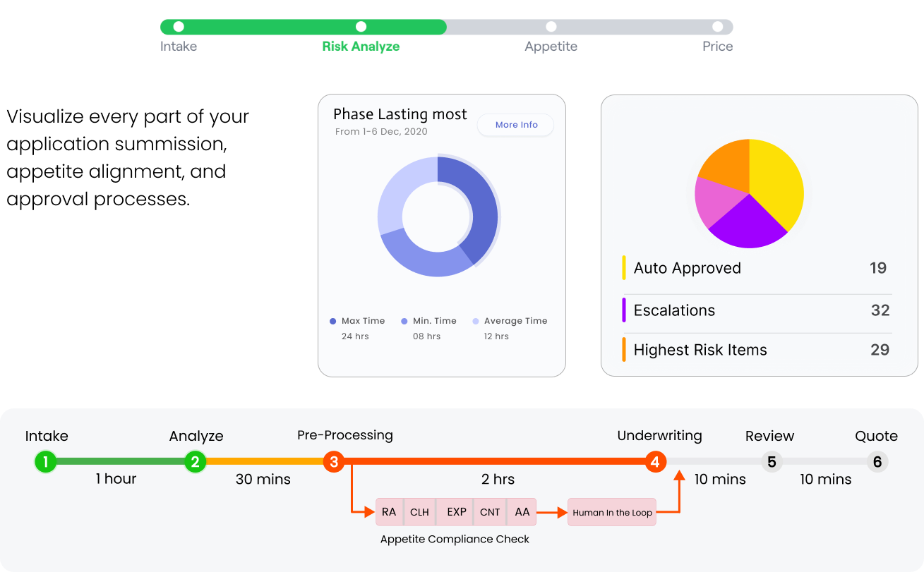
Task: Select step 2 Analyze circle
Action: tap(195, 462)
